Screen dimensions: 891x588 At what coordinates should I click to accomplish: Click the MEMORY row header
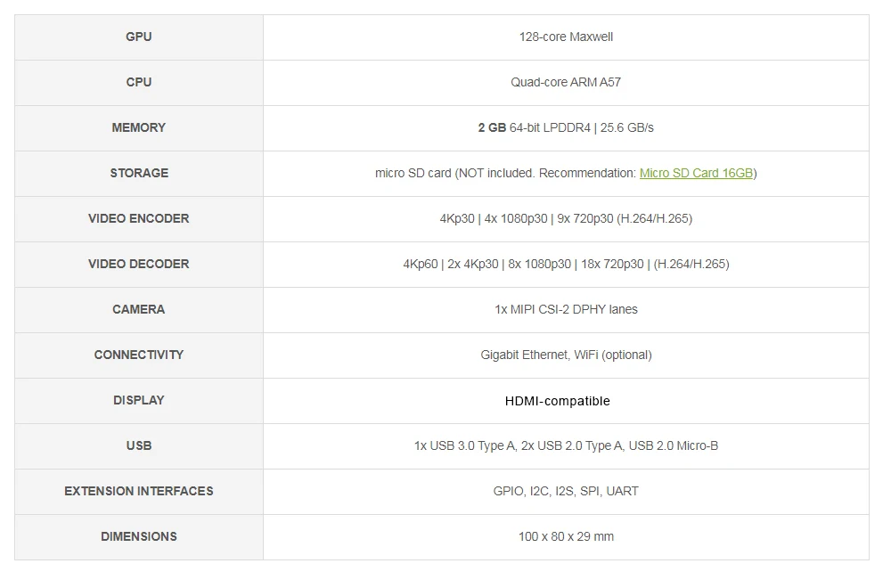pyautogui.click(x=139, y=127)
